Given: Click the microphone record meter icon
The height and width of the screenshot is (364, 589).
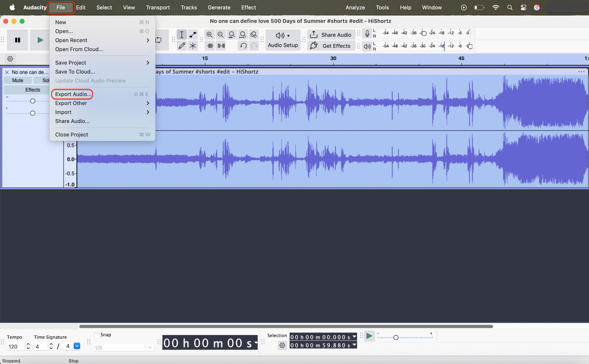Looking at the screenshot, I should click(367, 34).
